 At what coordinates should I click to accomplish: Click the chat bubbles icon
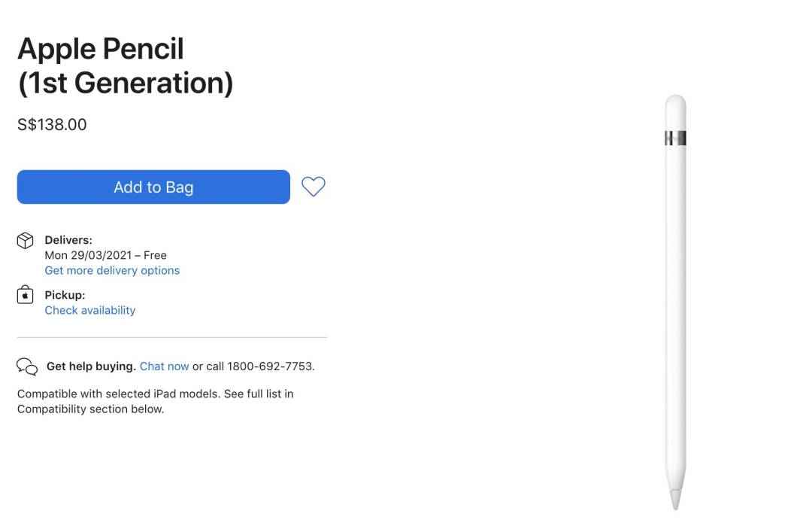(x=27, y=366)
